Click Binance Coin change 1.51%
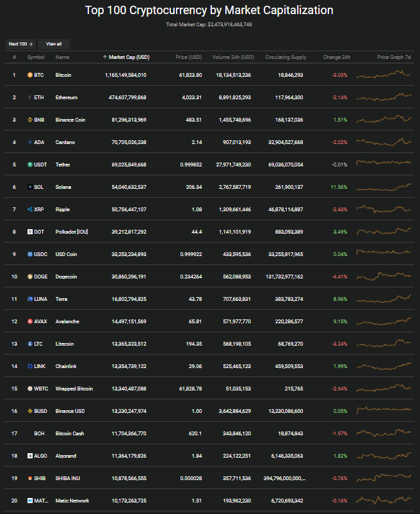420x514 pixels. coord(340,120)
